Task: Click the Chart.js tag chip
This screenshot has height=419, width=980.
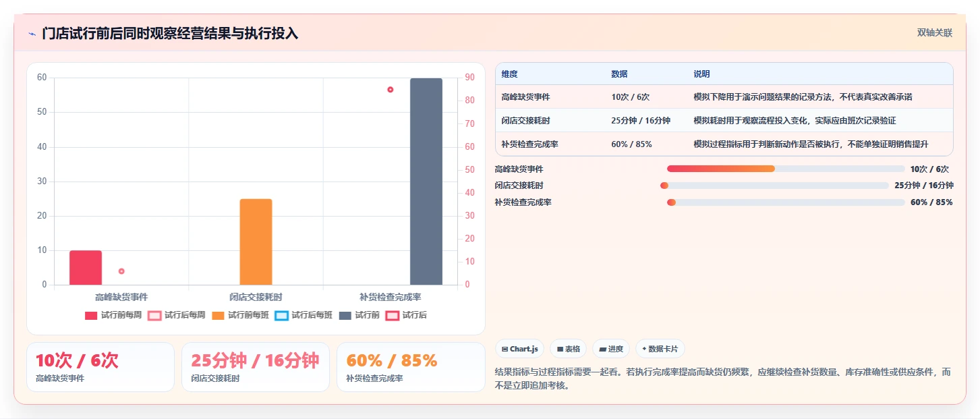Action: [x=519, y=349]
